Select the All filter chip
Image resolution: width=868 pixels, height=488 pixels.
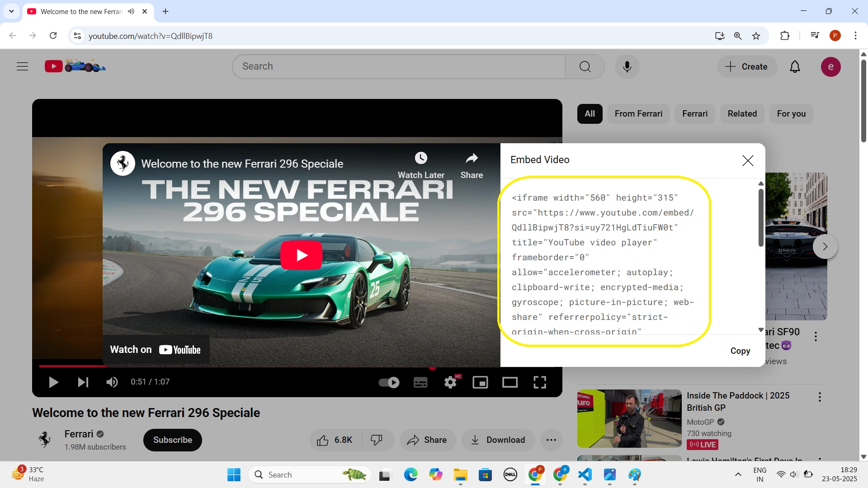590,114
